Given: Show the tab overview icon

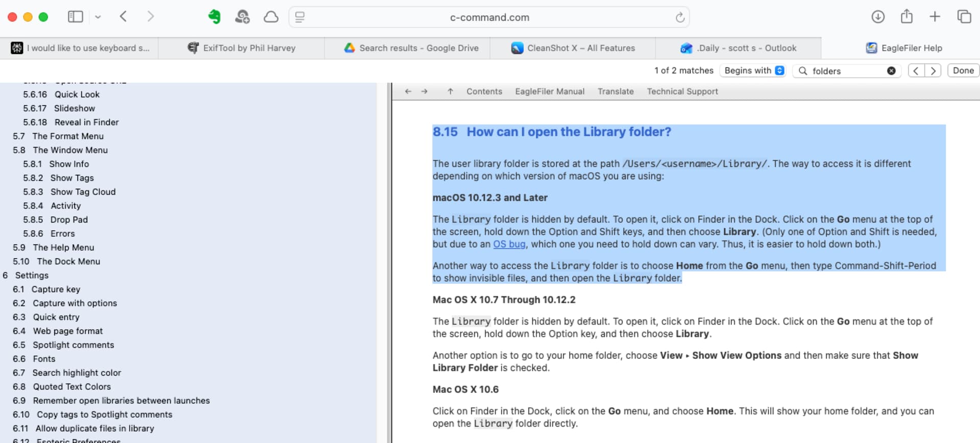Looking at the screenshot, I should click(x=964, y=17).
